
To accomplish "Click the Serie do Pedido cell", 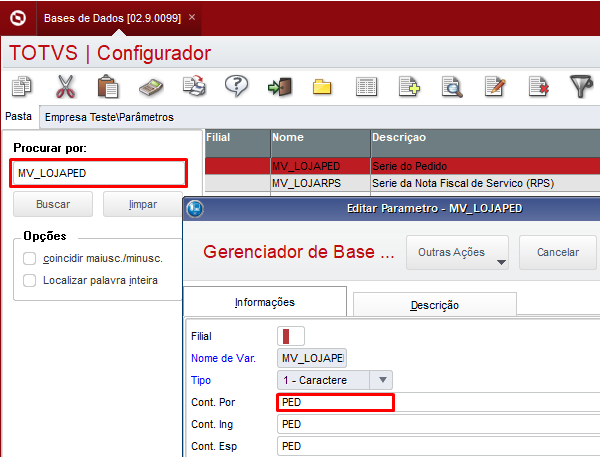I will click(485, 166).
